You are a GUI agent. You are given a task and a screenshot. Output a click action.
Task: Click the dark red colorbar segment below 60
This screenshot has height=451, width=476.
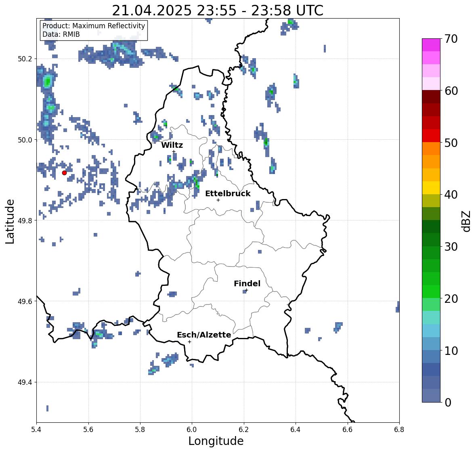coord(431,97)
